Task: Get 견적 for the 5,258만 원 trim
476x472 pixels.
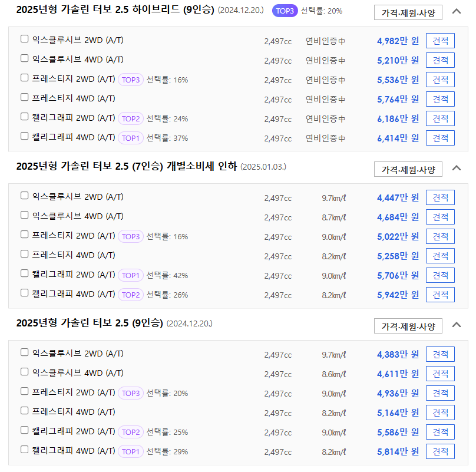Action: 440,256
